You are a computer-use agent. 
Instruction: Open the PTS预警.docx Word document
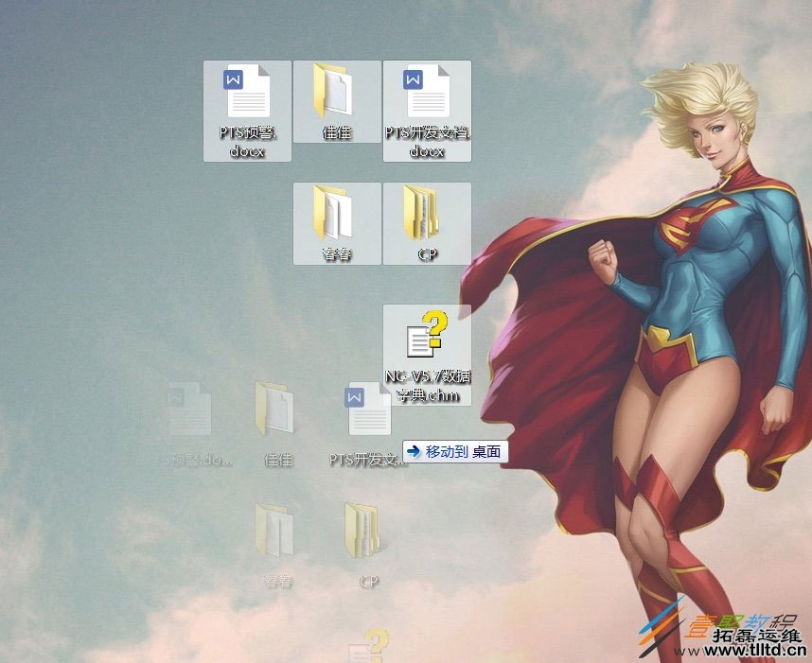pyautogui.click(x=247, y=93)
